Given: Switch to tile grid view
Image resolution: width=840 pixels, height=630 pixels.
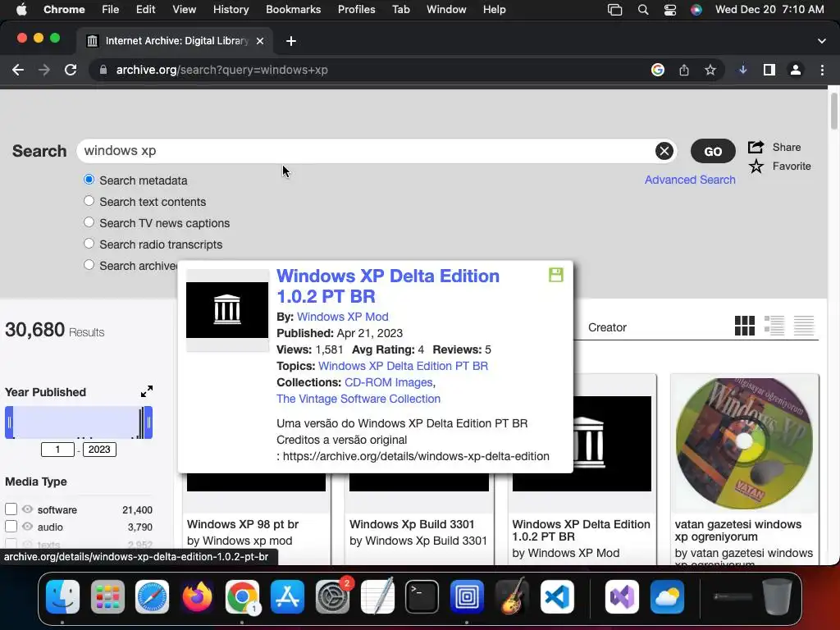Looking at the screenshot, I should tap(744, 325).
